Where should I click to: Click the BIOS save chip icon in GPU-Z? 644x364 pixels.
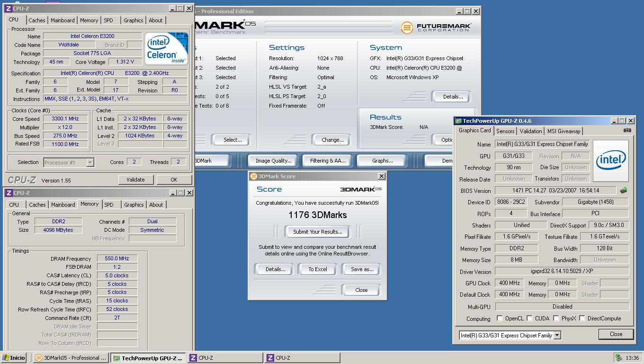tap(623, 191)
